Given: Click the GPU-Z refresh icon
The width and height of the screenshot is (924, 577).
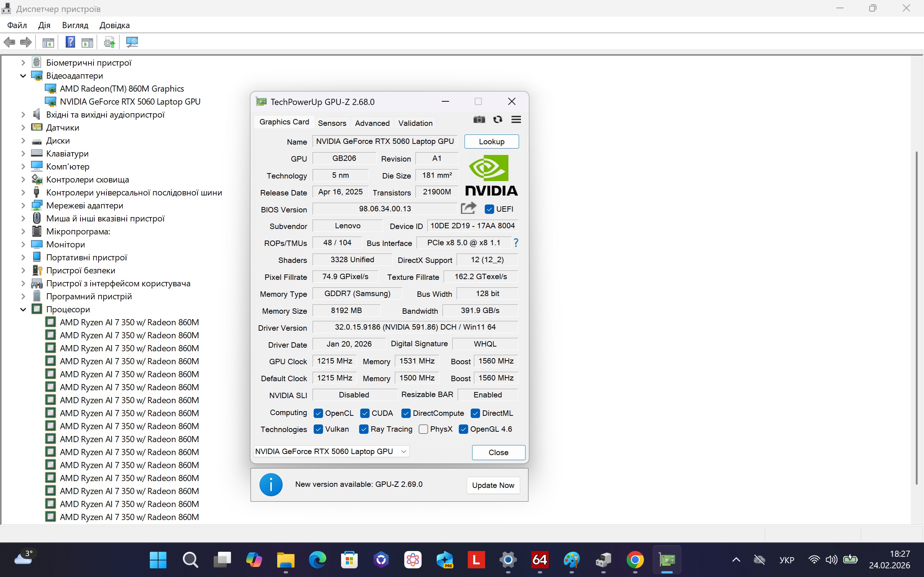Looking at the screenshot, I should point(497,120).
